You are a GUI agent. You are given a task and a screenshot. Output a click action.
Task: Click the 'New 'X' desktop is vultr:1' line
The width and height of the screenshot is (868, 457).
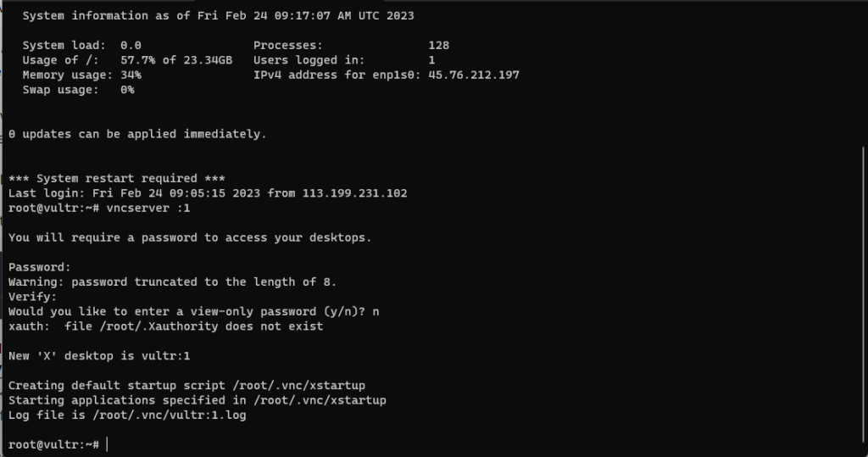(x=99, y=355)
